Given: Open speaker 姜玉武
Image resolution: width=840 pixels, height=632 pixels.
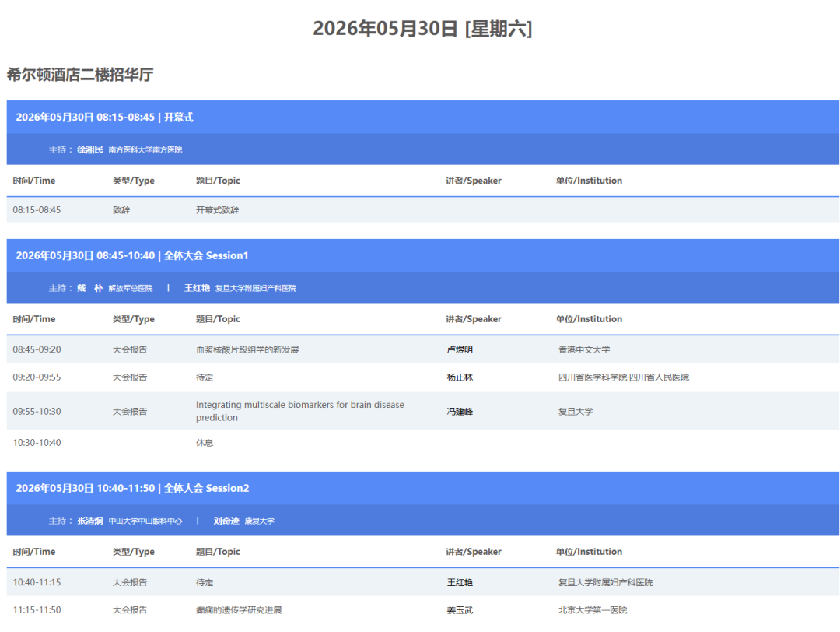Looking at the screenshot, I should 460,610.
